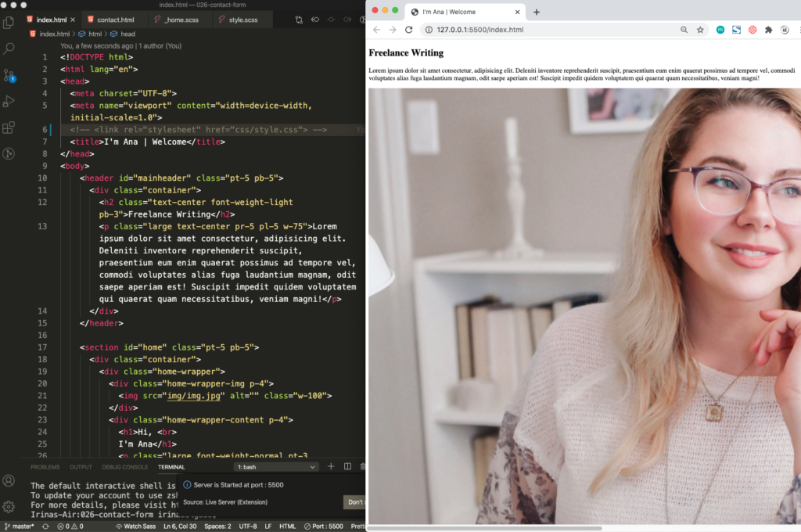Open a new Chrome tab with the plus button
801x532 pixels.
537,12
